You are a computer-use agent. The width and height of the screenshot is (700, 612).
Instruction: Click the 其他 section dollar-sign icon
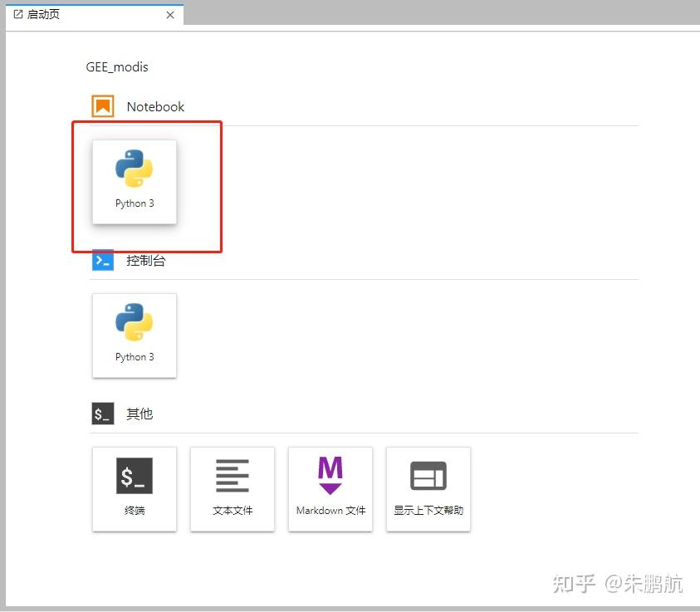pos(103,414)
